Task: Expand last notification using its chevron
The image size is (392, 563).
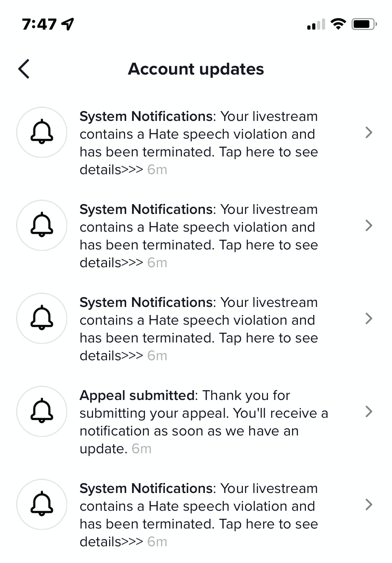Action: 369,504
